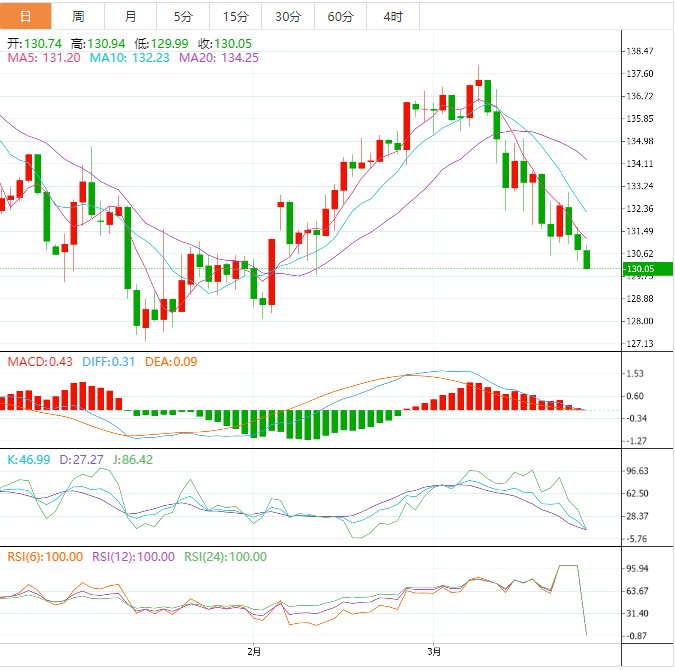Image resolution: width=675 pixels, height=671 pixels.
Task: Click the MA5: 131.20 label
Action: [44, 58]
